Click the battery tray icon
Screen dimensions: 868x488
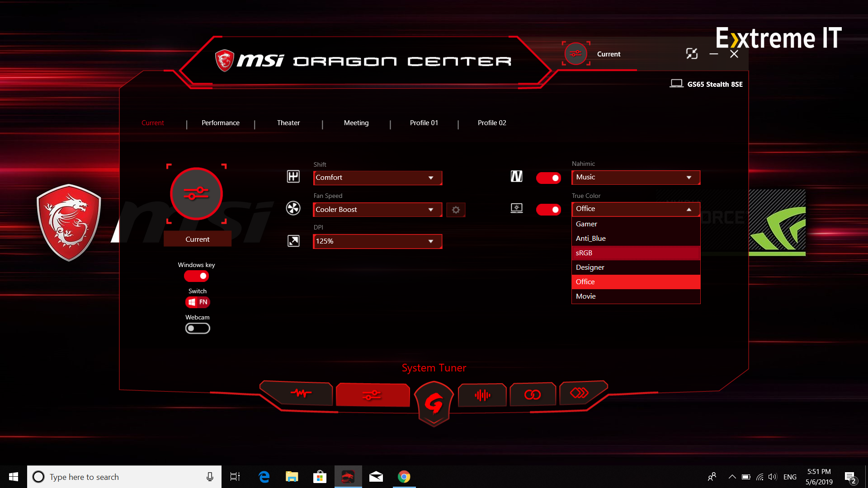[x=746, y=477]
